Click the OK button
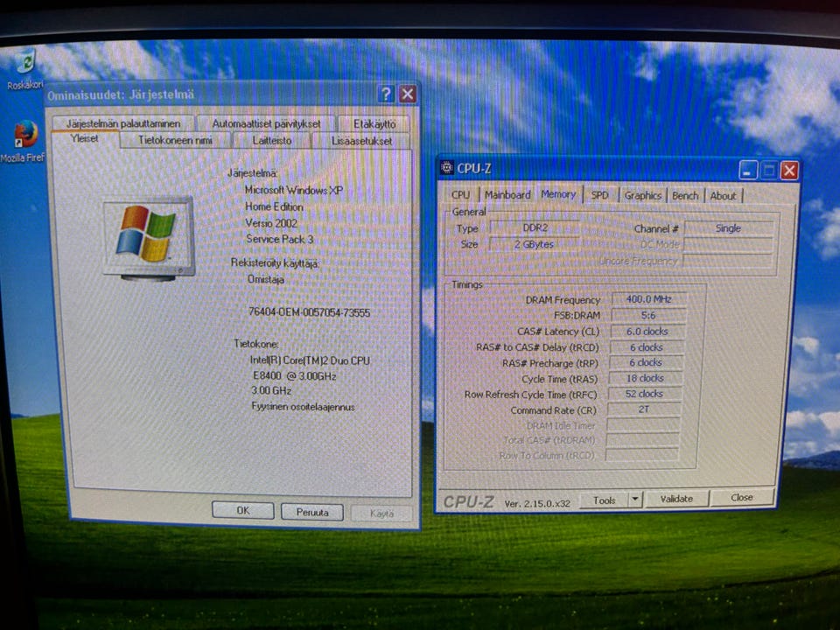This screenshot has height=630, width=840. coord(243,510)
